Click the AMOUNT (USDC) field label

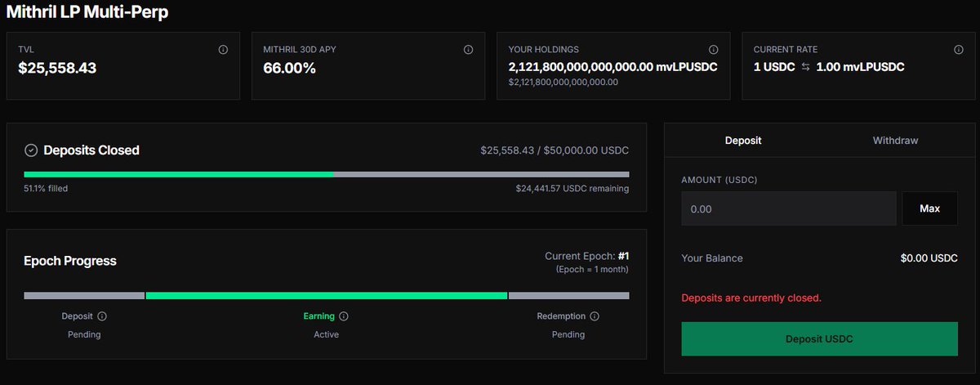(719, 179)
